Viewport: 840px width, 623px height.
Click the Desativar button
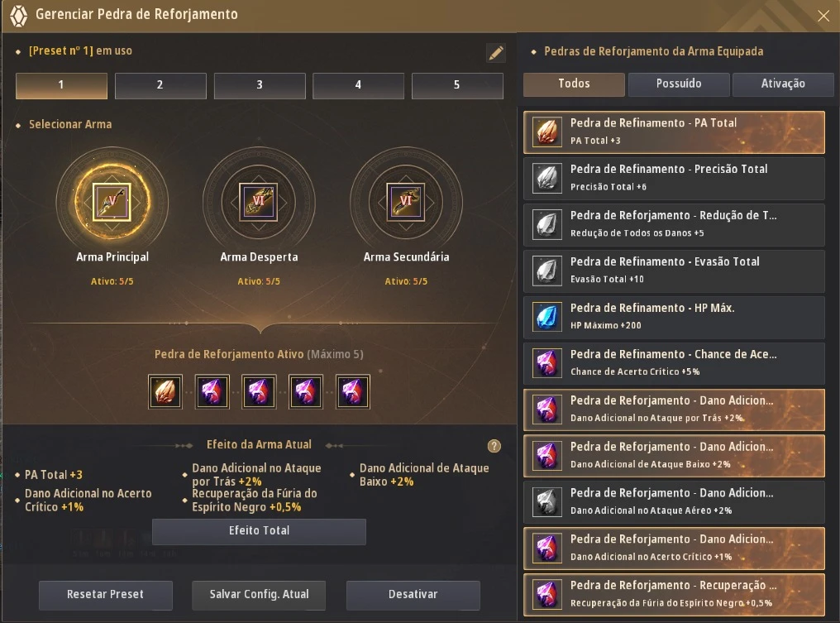(413, 595)
